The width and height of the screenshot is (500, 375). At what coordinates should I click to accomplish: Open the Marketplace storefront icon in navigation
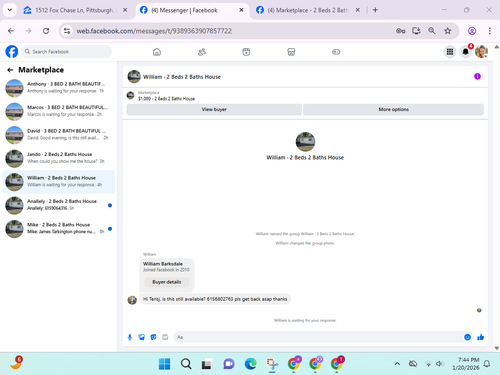pos(291,52)
